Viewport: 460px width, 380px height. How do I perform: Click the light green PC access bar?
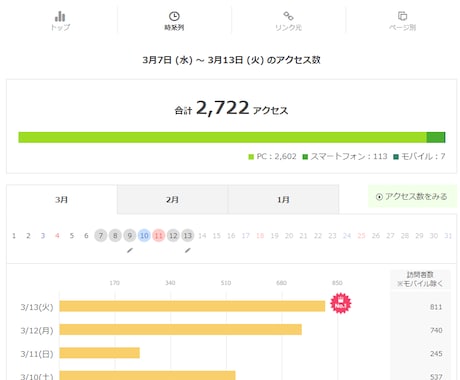tap(222, 137)
